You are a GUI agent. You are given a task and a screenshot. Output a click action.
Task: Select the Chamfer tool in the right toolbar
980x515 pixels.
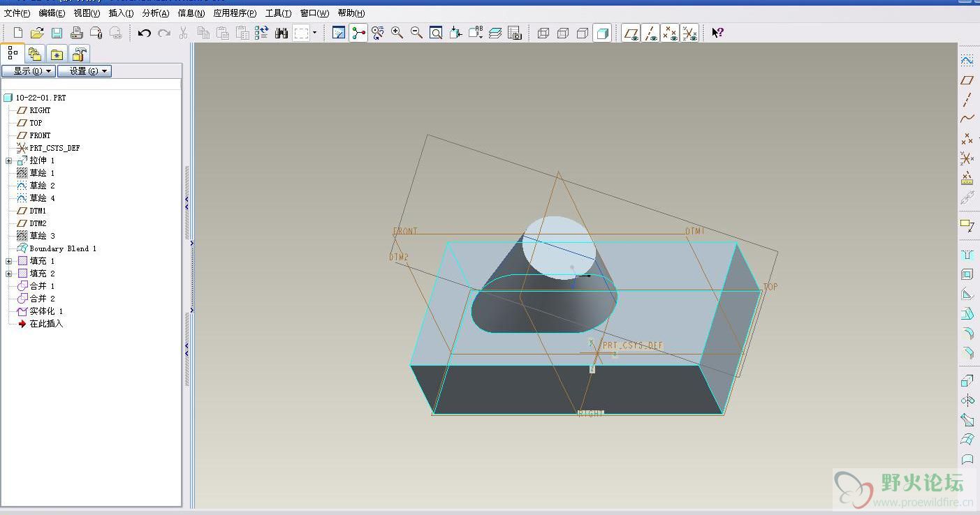coord(967,352)
